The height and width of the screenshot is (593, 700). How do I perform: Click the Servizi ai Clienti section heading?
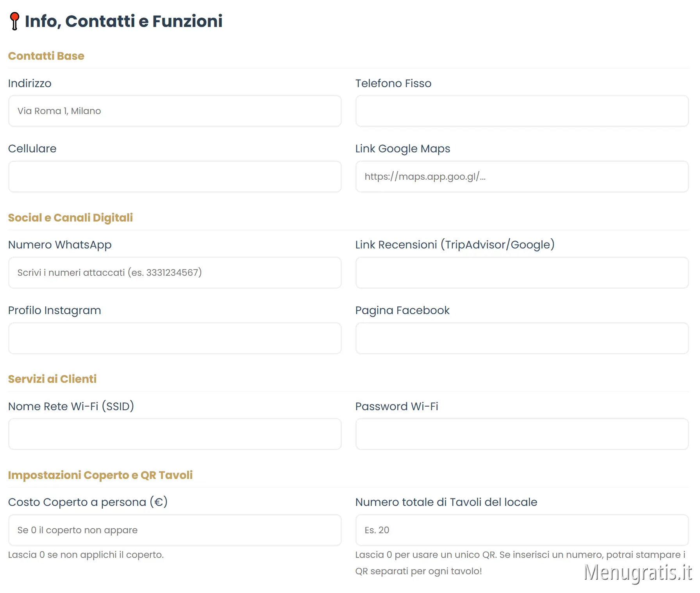(x=52, y=379)
